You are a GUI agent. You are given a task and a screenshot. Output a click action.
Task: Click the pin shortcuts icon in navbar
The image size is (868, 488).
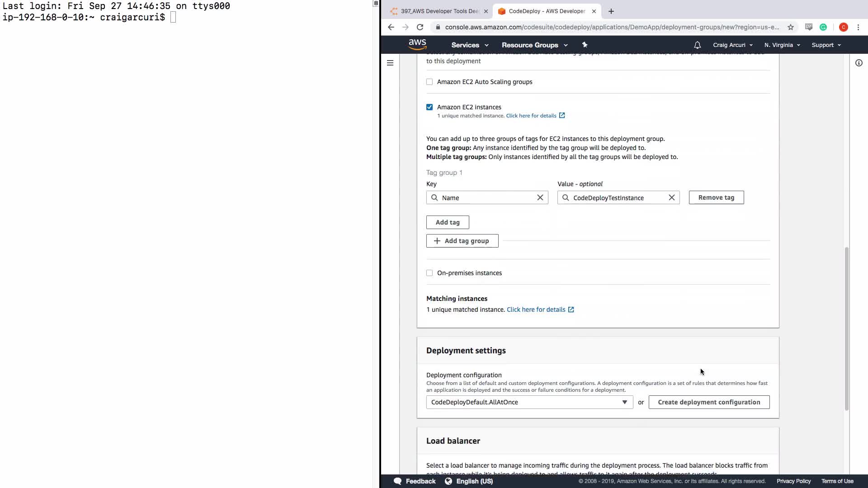click(x=585, y=45)
